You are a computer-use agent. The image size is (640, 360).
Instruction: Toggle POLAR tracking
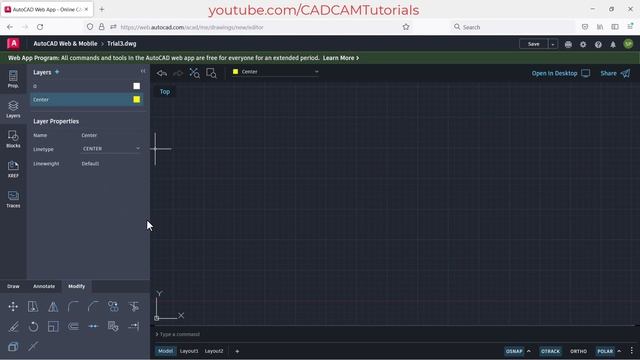pos(605,351)
